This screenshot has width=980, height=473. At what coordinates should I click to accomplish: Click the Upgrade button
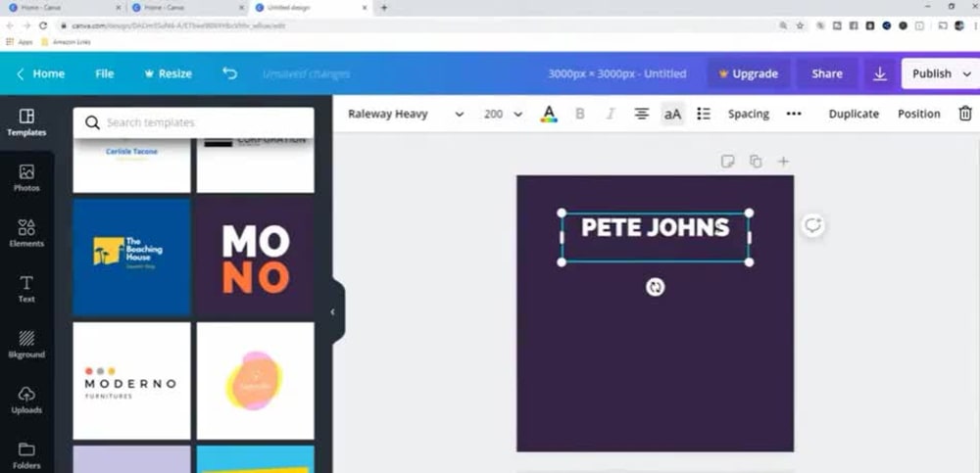[749, 73]
